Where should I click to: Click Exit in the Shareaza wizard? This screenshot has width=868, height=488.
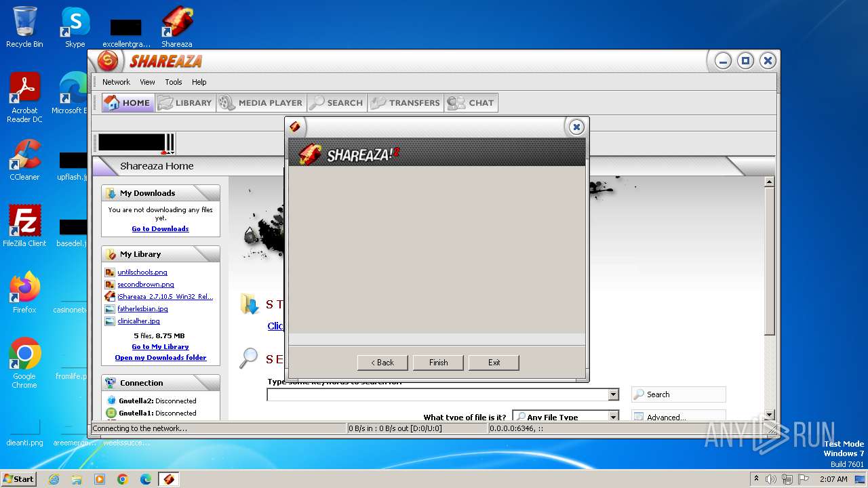coord(494,363)
